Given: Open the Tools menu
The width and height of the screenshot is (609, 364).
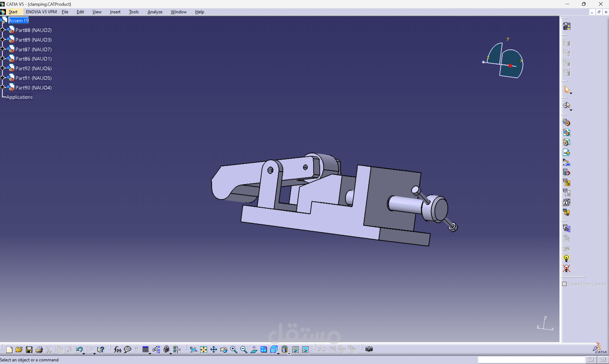Looking at the screenshot, I should pyautogui.click(x=134, y=12).
